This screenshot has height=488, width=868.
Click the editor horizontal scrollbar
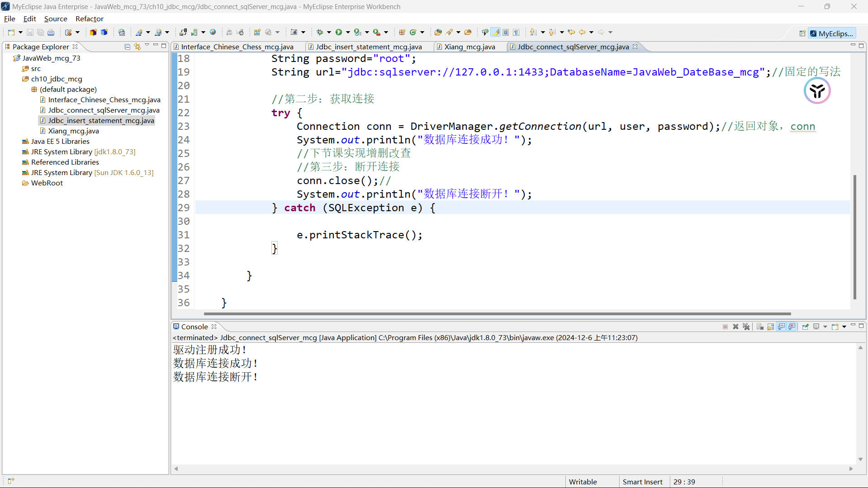click(497, 313)
